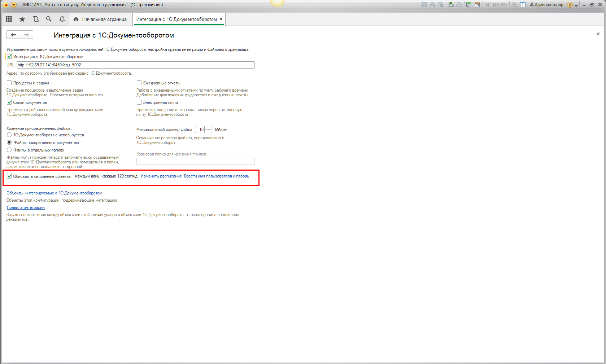The height and width of the screenshot is (364, 606).
Task: Go back with the left arrow button
Action: 13,35
